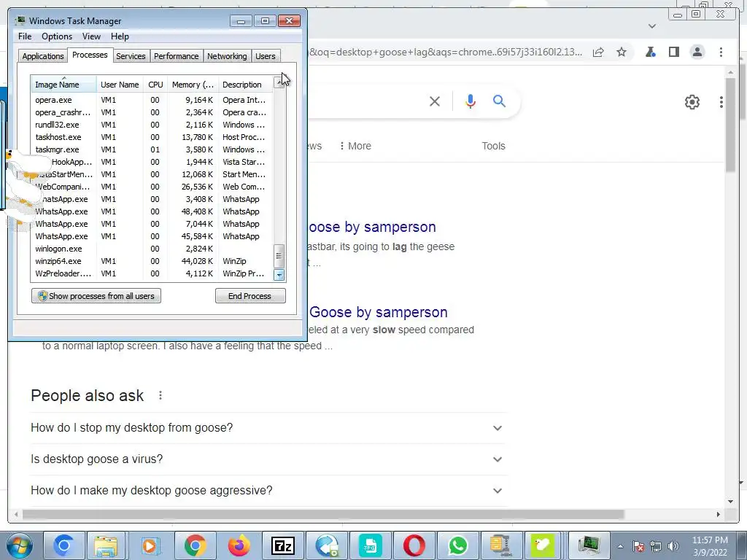Clear the Google search box with X
The height and width of the screenshot is (560, 747).
click(435, 101)
